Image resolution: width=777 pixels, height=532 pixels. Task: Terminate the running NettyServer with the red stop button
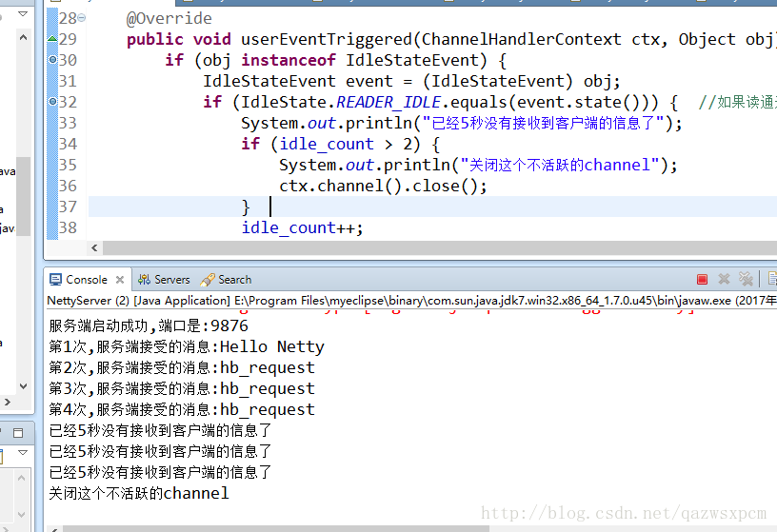[702, 280]
